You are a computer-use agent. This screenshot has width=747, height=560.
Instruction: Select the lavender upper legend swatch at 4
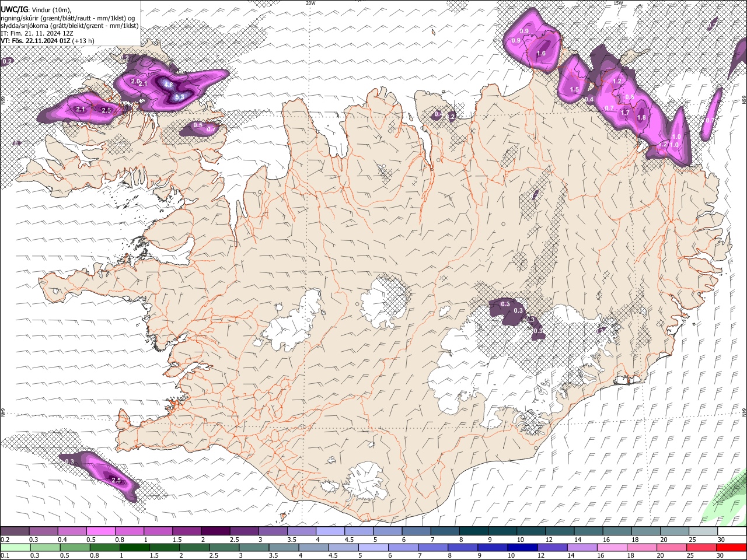pos(330,531)
